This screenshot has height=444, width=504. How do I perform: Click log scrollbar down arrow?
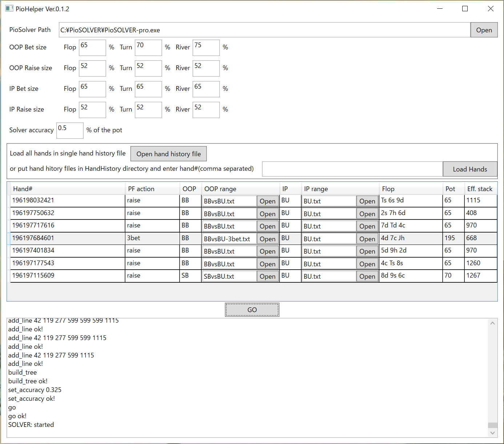coord(493,433)
